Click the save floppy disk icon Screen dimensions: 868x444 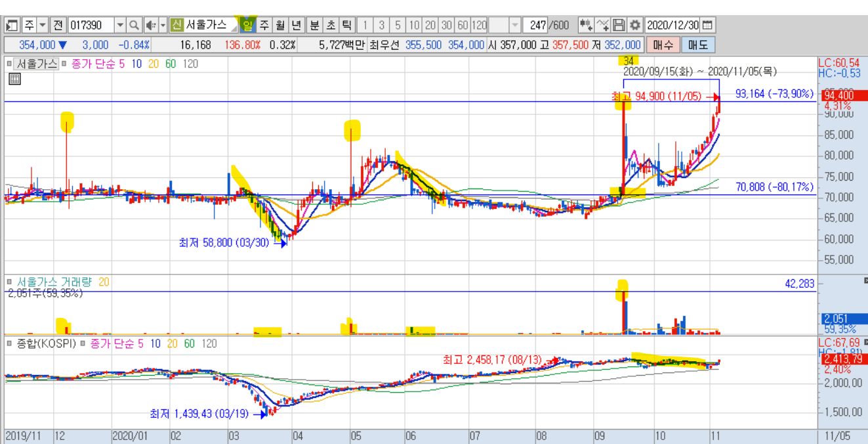[619, 25]
